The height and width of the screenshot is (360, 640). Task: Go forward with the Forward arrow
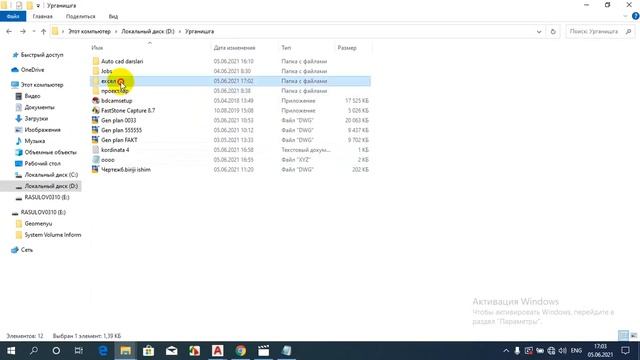click(x=23, y=31)
